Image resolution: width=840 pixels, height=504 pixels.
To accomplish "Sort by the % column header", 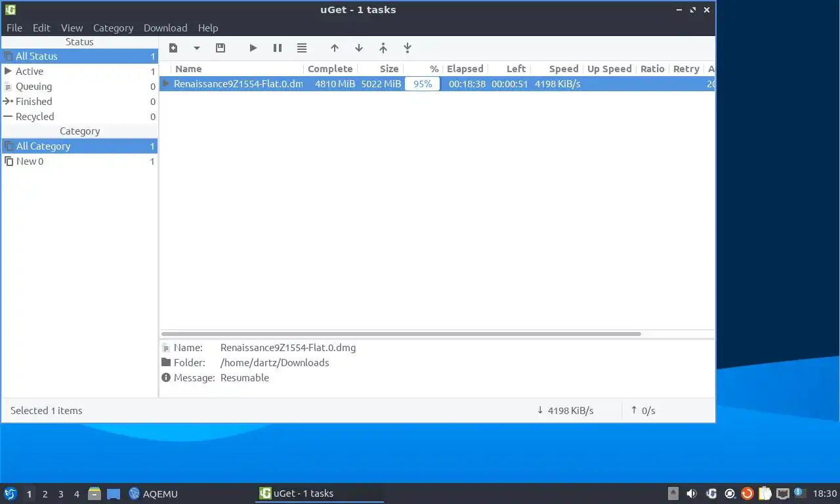I will (x=423, y=69).
